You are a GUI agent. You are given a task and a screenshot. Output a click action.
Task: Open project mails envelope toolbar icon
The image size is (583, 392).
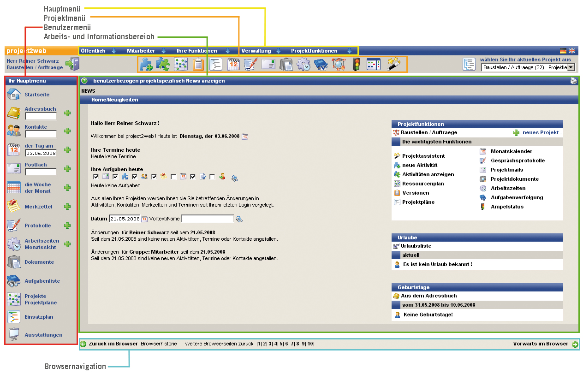(268, 65)
